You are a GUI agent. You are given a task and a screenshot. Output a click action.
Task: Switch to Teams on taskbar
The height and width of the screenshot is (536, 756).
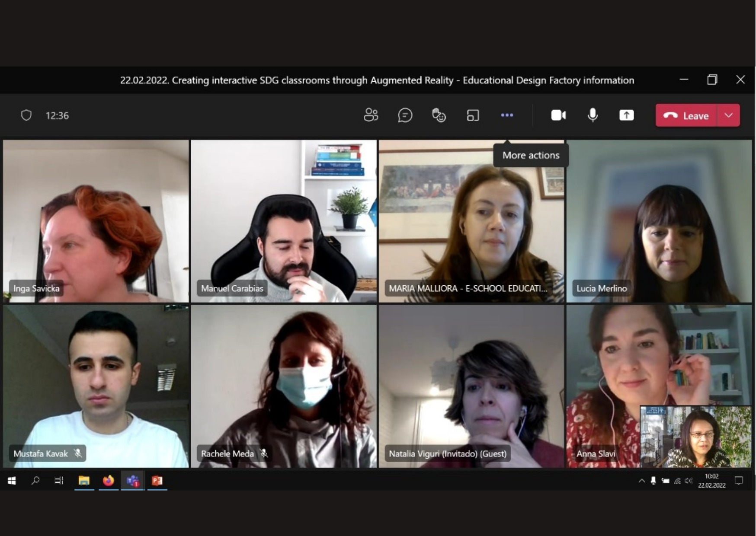click(x=133, y=480)
